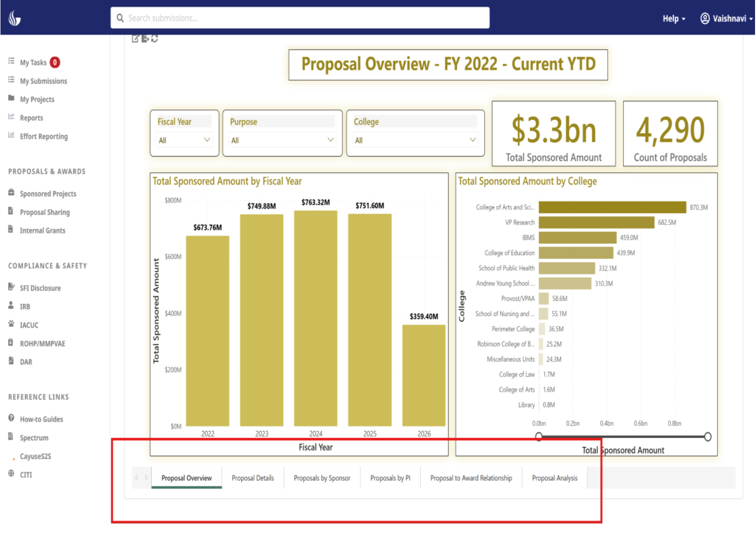Click the How-to Guides question mark icon
The height and width of the screenshot is (538, 756).
tap(11, 418)
